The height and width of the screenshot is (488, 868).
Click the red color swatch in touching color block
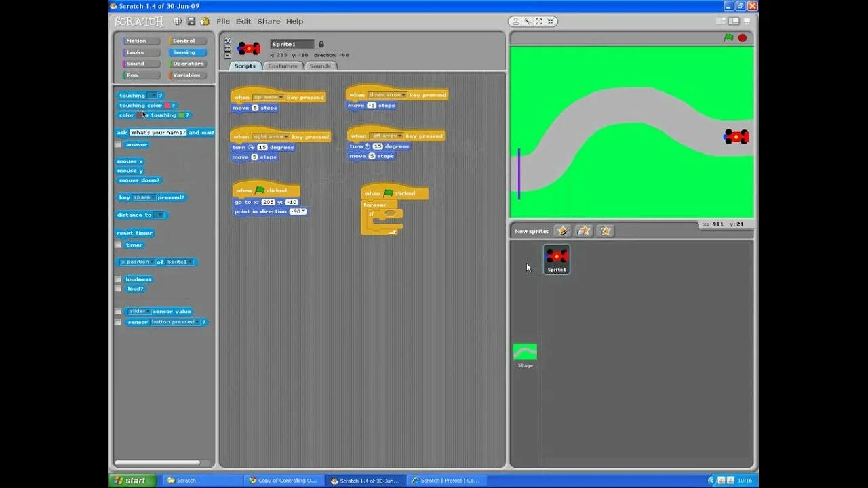[167, 106]
